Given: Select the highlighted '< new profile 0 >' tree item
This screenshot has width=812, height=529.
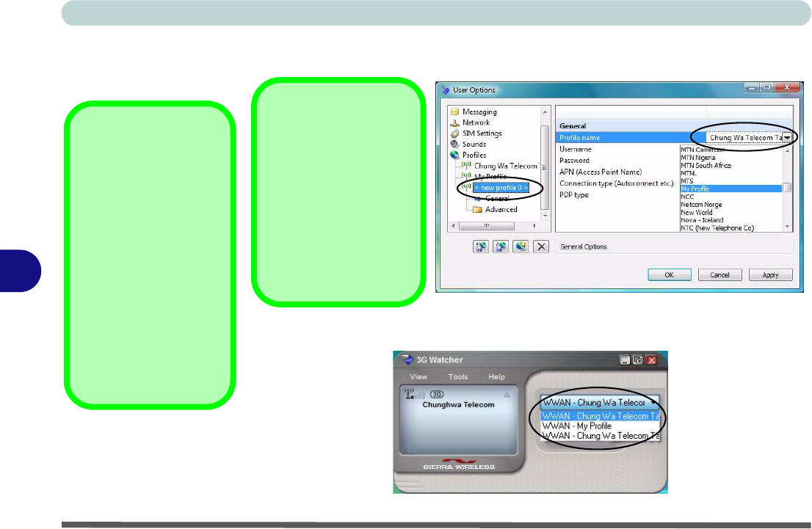Looking at the screenshot, I should [501, 187].
